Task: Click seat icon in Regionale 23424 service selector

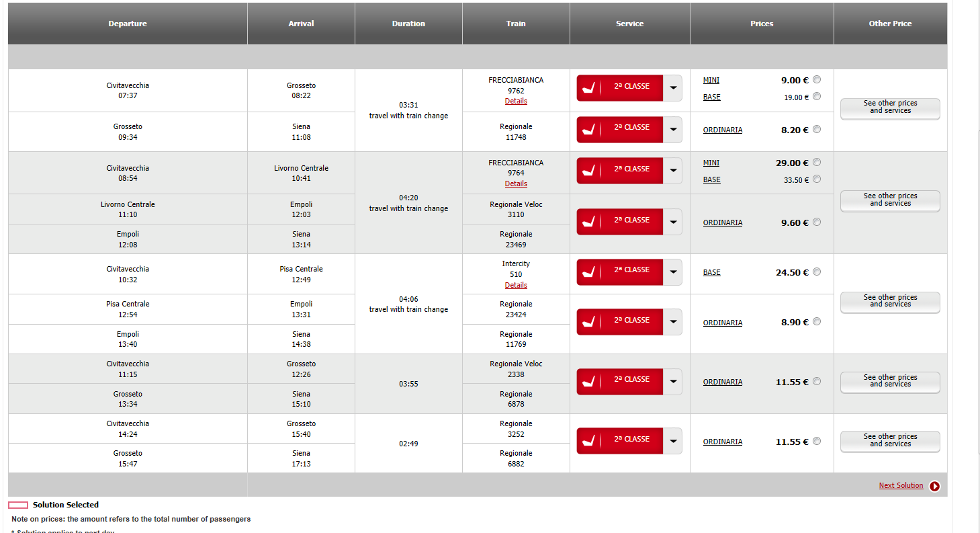Action: [x=588, y=322]
